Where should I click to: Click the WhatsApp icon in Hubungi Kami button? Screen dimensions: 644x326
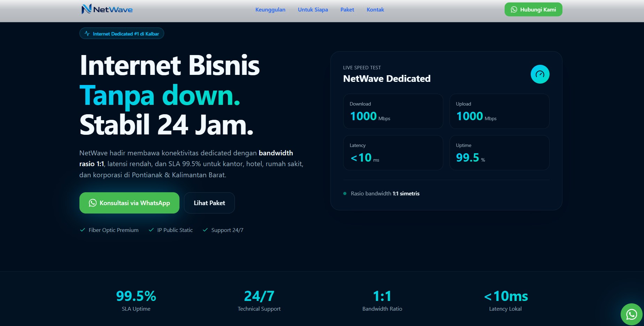(x=514, y=9)
